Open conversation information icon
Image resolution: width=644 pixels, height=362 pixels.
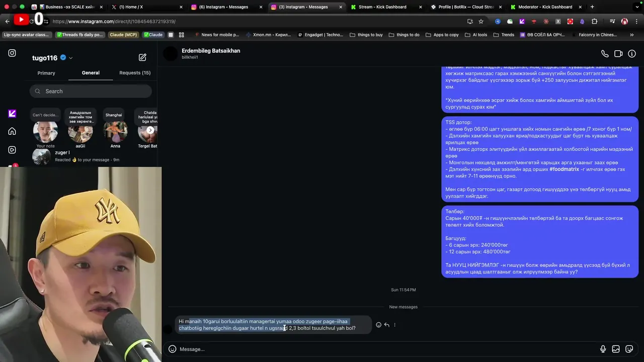click(x=632, y=54)
